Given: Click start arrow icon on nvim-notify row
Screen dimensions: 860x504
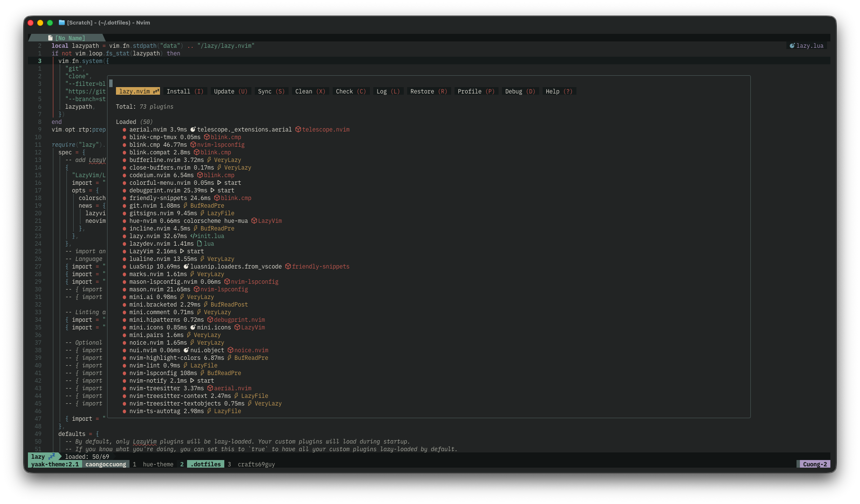Looking at the screenshot, I should 192,381.
